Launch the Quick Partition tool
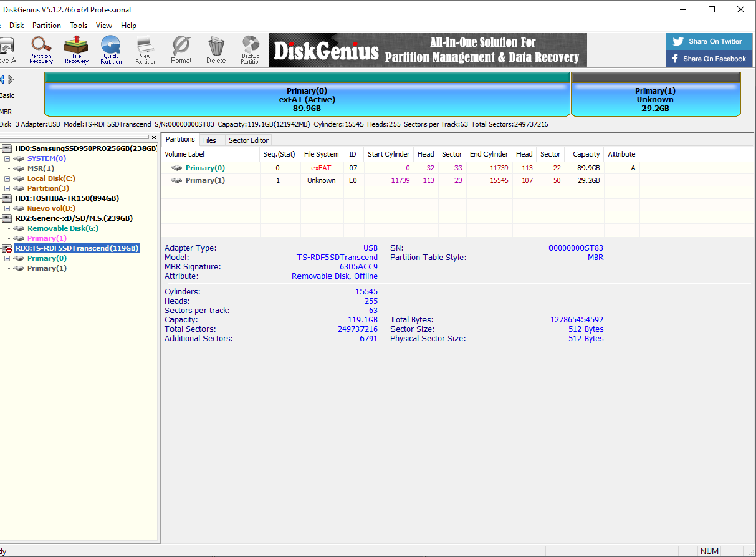Image resolution: width=756 pixels, height=557 pixels. click(x=111, y=49)
